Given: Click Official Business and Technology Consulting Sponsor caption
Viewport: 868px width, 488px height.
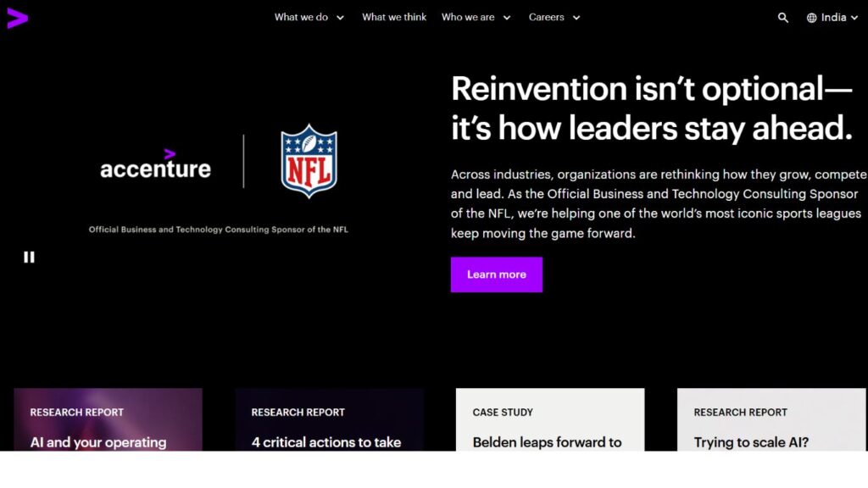Looking at the screenshot, I should (219, 229).
